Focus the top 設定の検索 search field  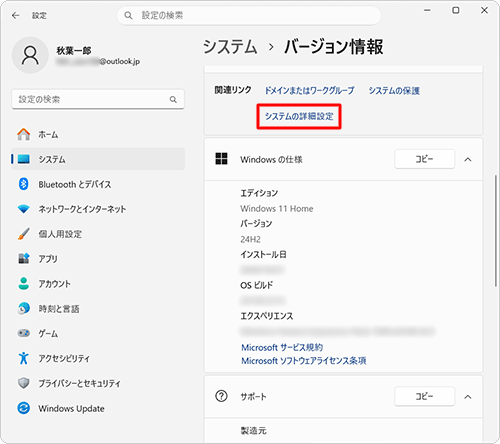click(x=249, y=15)
